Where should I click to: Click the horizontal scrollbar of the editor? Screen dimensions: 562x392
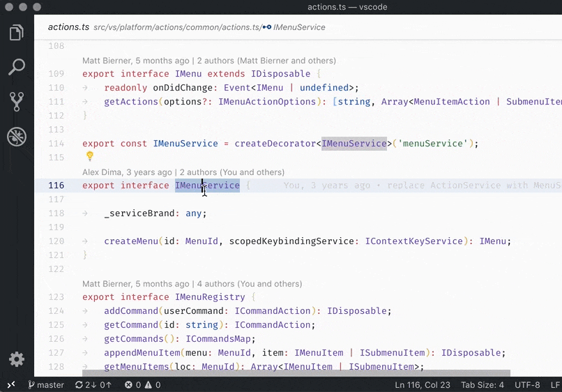click(296, 374)
